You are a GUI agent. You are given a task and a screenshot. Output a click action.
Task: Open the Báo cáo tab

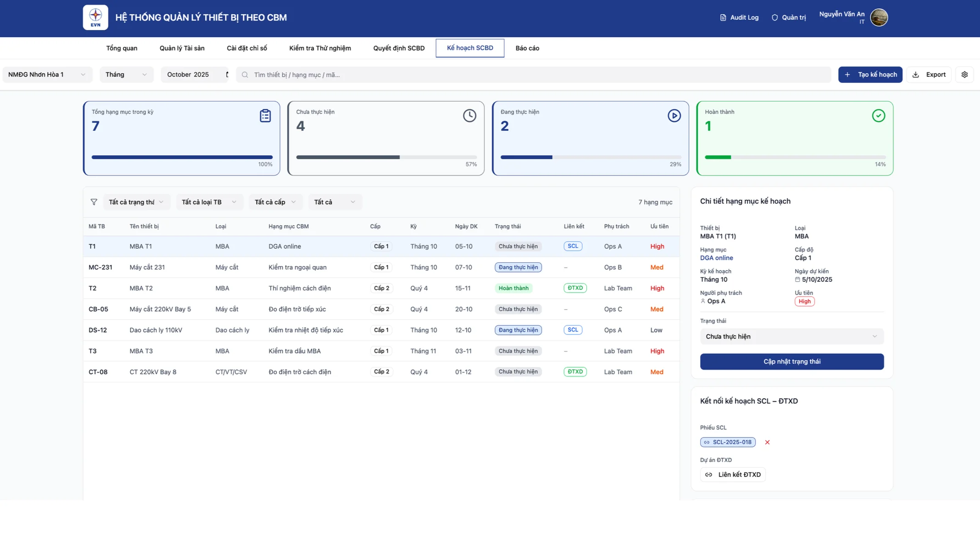(527, 48)
